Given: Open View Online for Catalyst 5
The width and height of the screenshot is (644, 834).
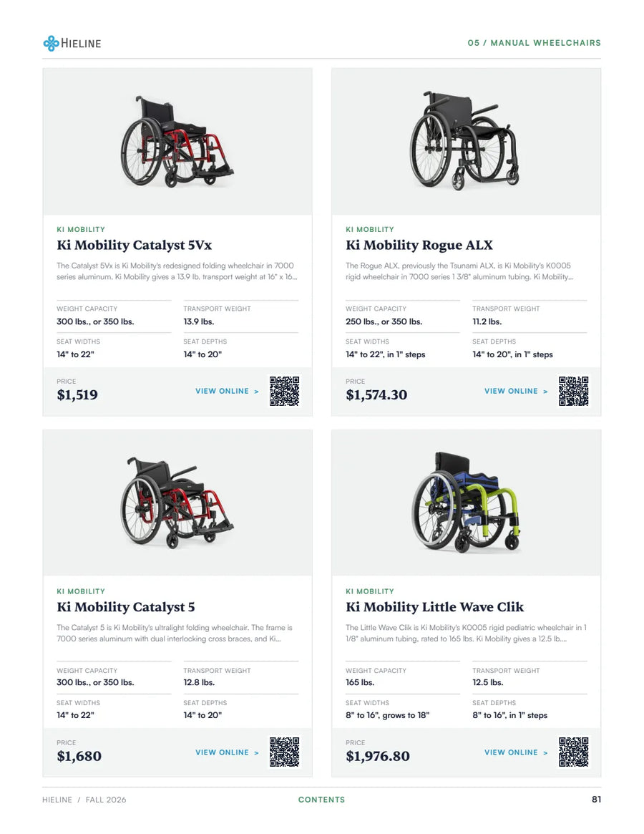Looking at the screenshot, I should pyautogui.click(x=227, y=752).
